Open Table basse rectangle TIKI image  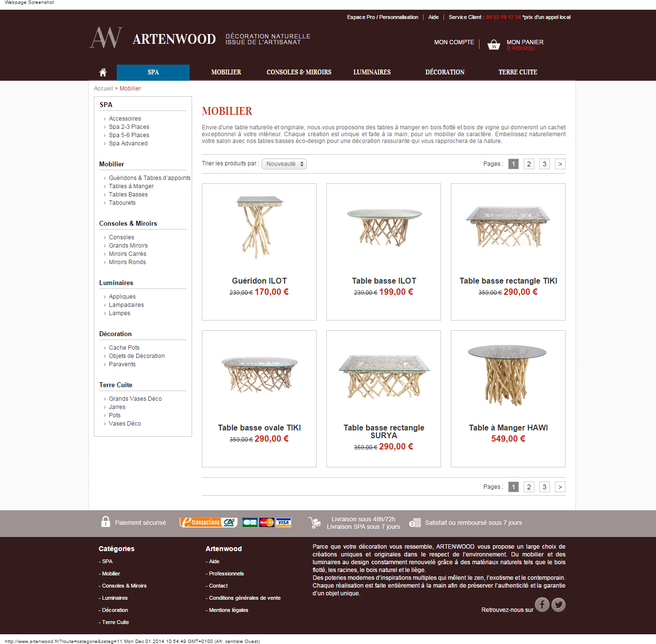508,227
